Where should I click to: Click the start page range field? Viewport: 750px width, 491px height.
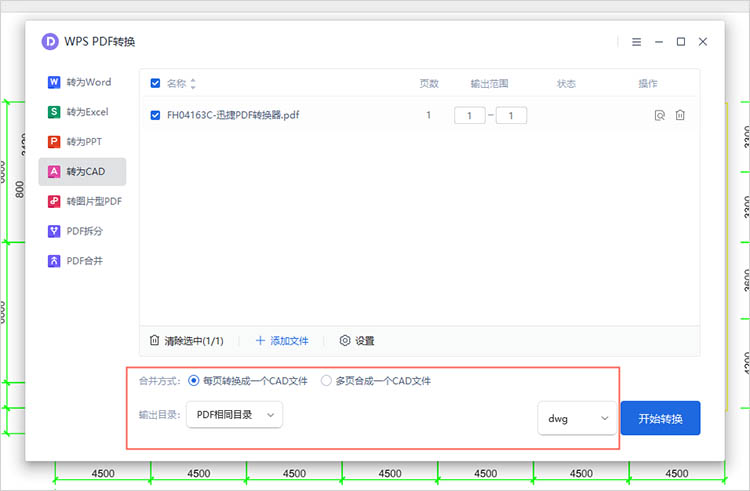pos(470,115)
